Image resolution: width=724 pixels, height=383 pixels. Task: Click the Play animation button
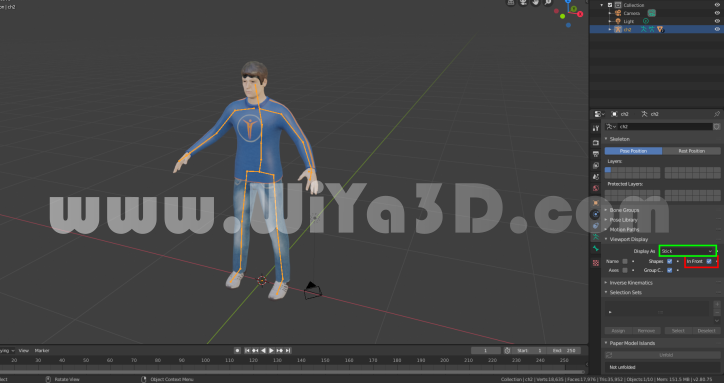coord(271,351)
